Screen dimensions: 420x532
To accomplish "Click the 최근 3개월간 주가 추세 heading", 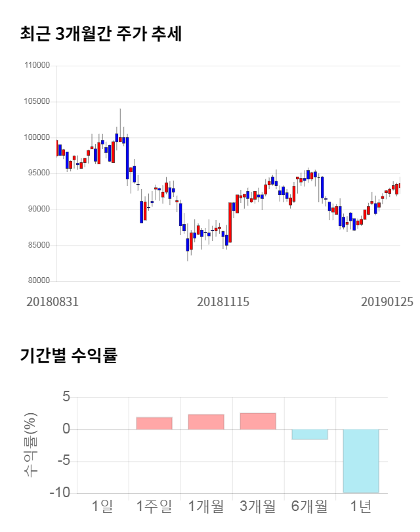I will 100,34.
